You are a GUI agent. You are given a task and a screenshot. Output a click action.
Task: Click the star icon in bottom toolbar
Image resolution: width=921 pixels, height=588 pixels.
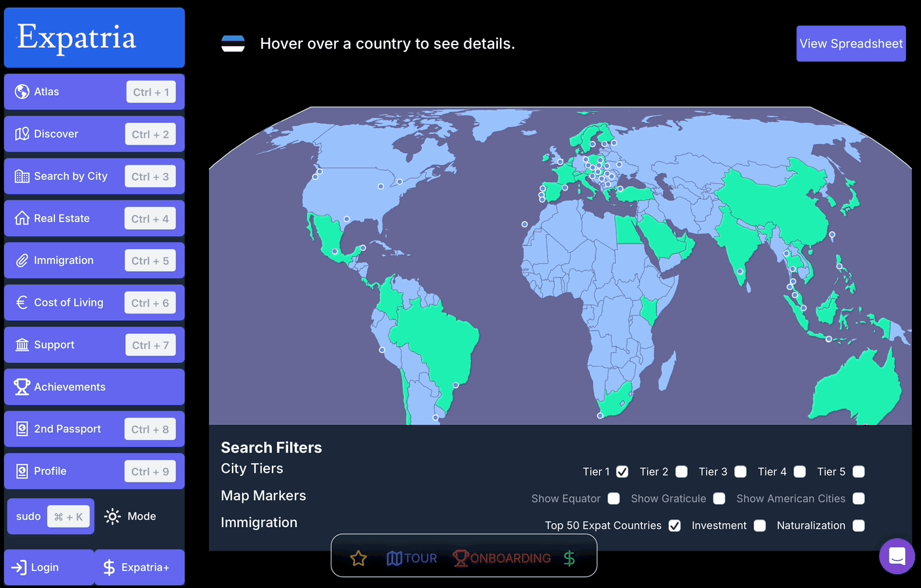pyautogui.click(x=358, y=559)
